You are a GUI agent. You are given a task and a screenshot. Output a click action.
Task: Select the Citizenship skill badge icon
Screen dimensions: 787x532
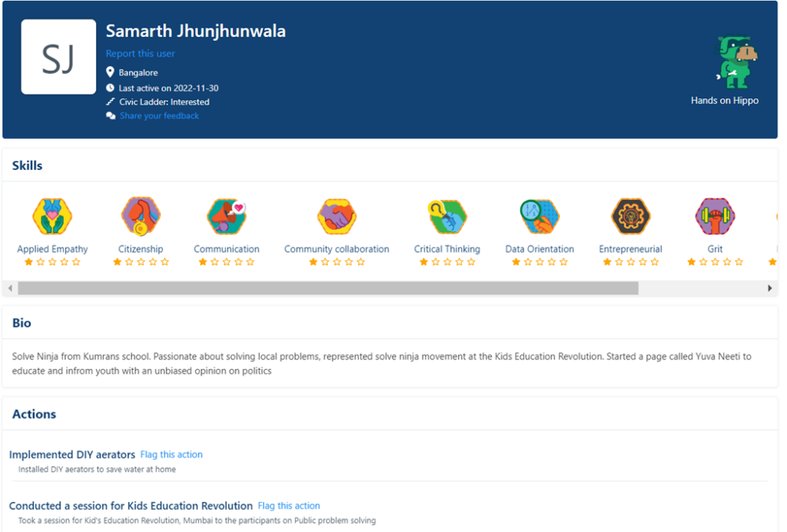point(141,216)
